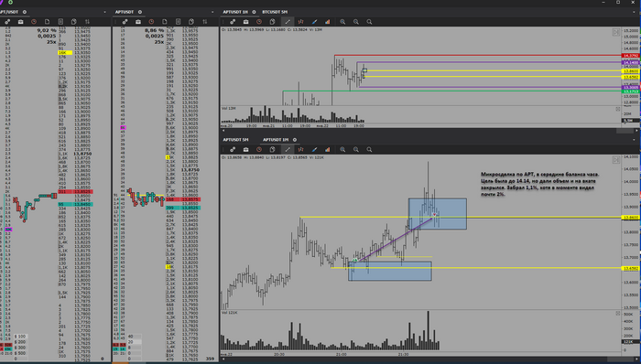Switch to APTUSDT 1H chart tab
Viewport: 641px width, 364px height.
235,12
